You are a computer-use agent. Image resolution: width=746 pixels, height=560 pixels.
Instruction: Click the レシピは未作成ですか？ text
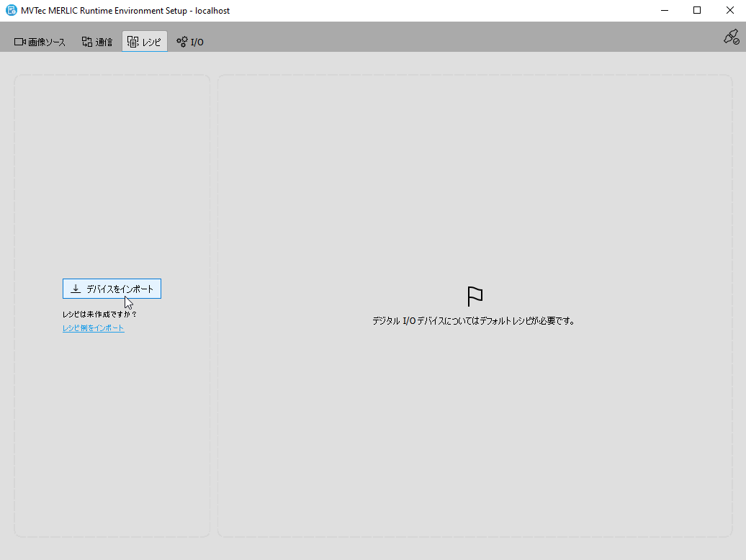click(99, 314)
